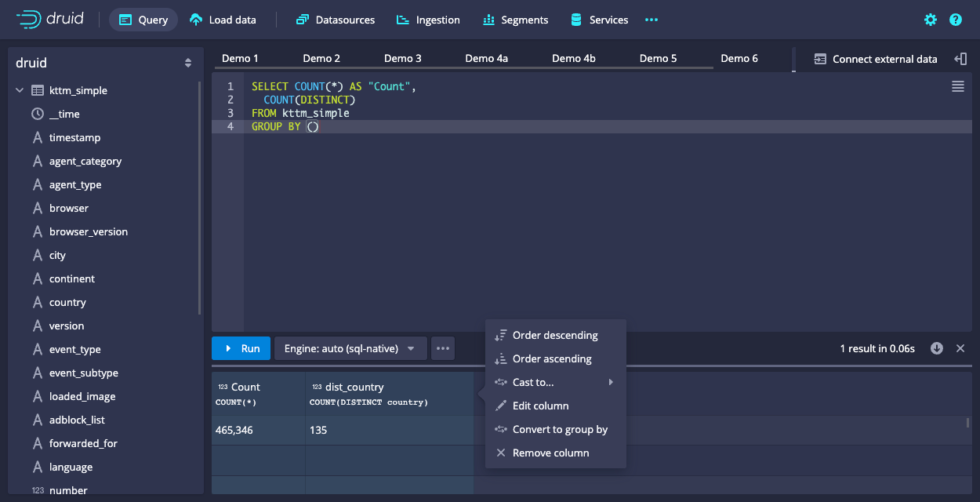This screenshot has height=502, width=980.
Task: Open the more options ellipsis in the top navigation
Action: point(651,20)
